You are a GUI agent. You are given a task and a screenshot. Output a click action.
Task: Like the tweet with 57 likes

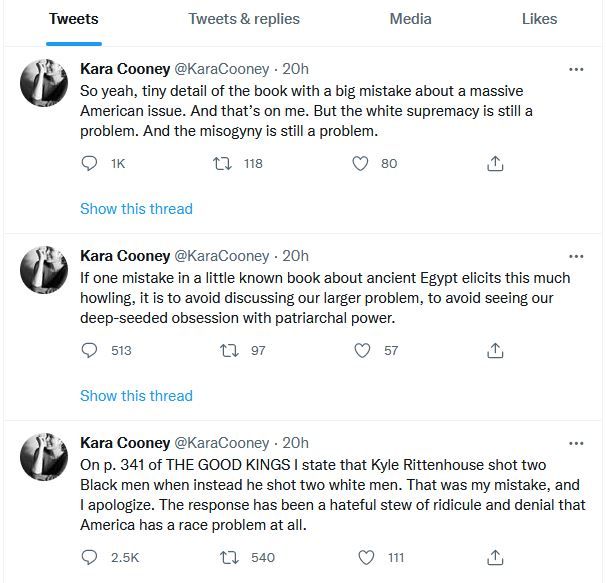coord(364,350)
